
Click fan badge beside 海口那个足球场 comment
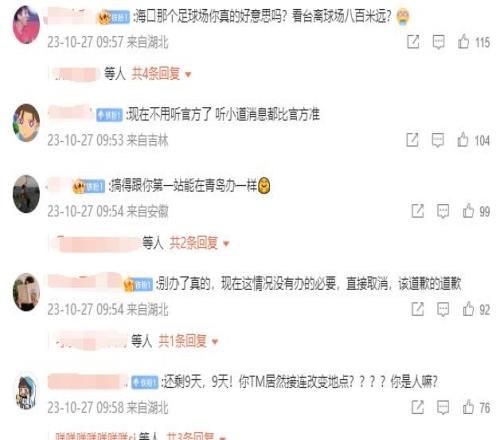pyautogui.click(x=113, y=17)
